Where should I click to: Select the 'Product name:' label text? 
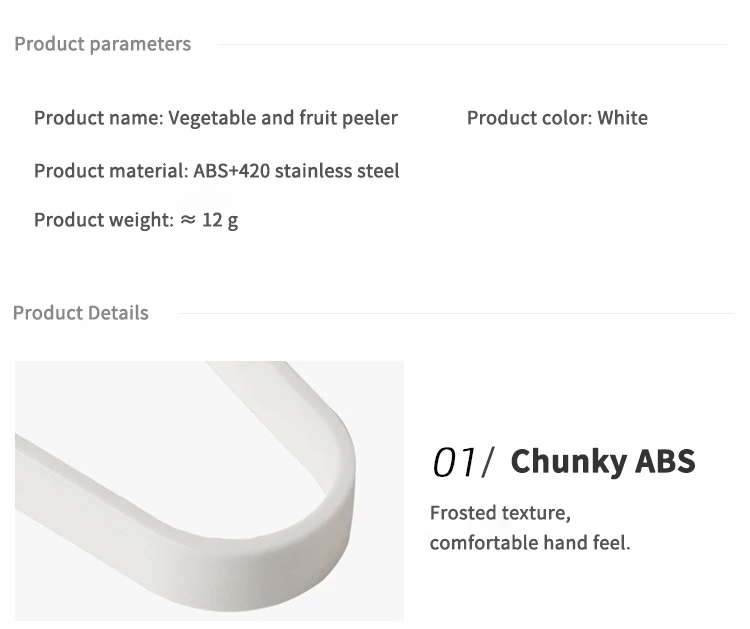[99, 118]
